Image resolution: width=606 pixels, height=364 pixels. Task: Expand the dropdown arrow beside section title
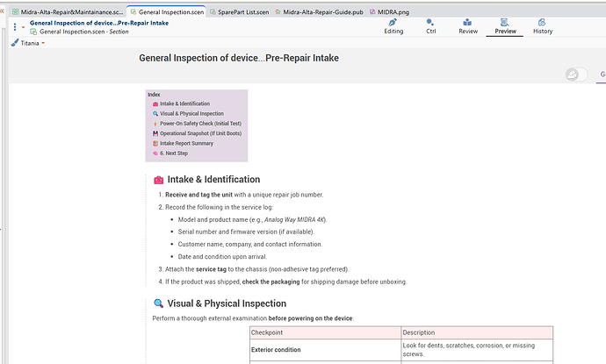point(24,27)
